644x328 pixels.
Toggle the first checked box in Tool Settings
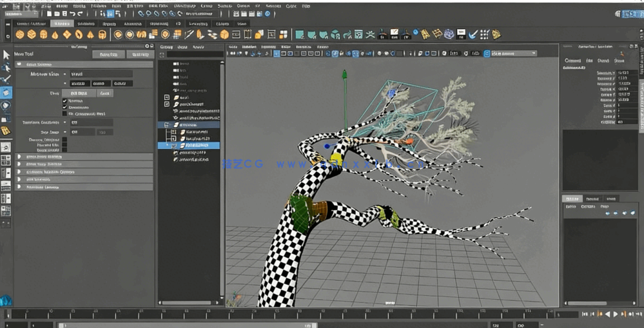point(64,101)
